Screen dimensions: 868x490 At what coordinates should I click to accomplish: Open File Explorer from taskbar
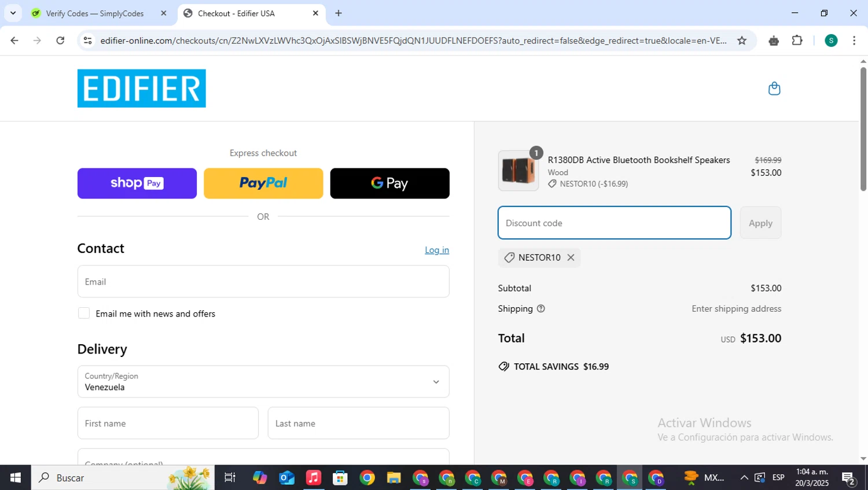pyautogui.click(x=393, y=478)
